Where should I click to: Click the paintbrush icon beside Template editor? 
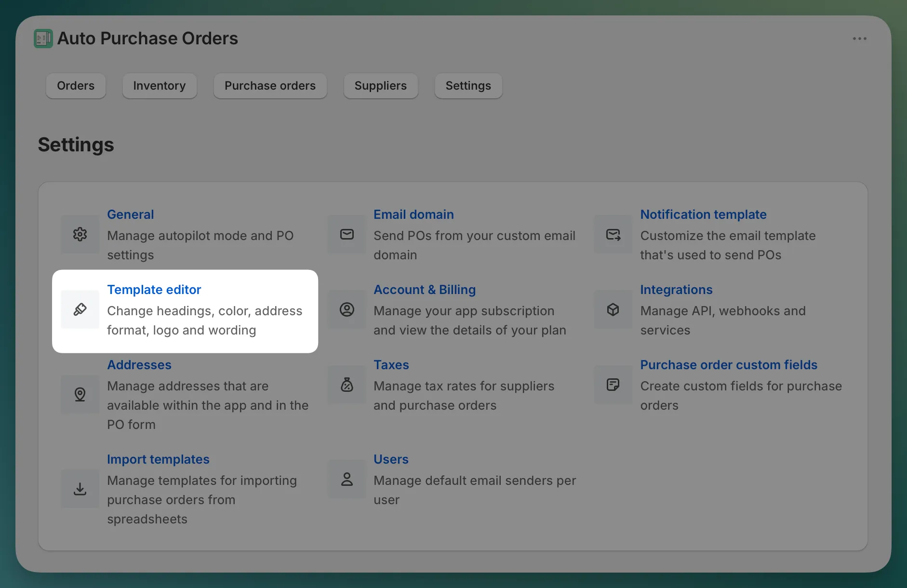(x=80, y=309)
